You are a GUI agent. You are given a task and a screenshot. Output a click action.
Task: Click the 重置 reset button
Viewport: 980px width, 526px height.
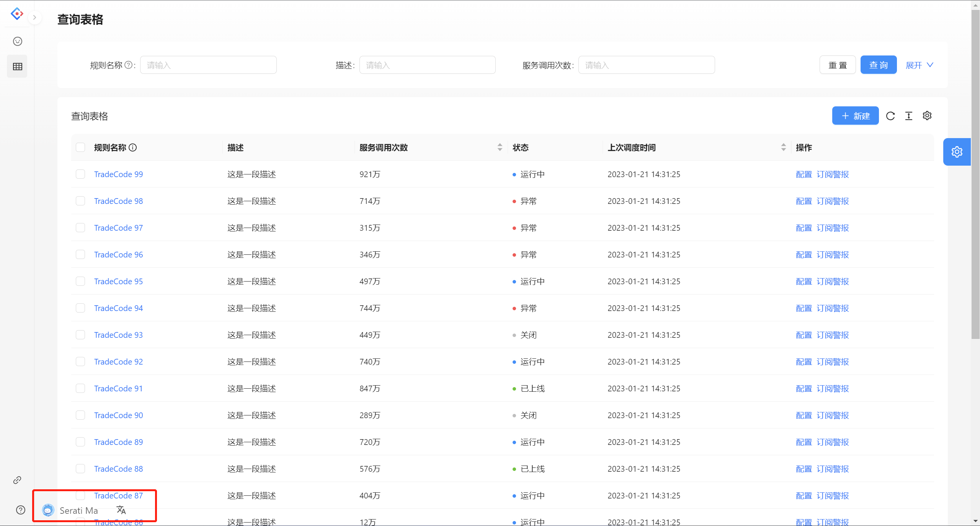coord(838,65)
